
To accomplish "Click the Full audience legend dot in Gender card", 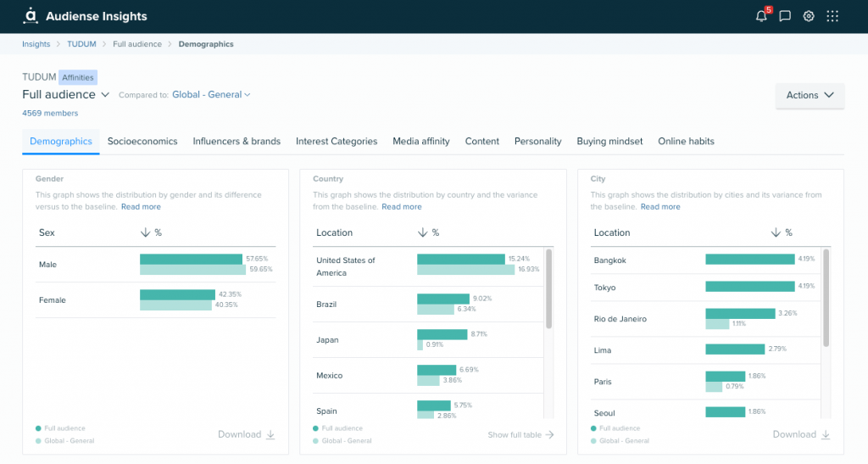I will (38, 428).
